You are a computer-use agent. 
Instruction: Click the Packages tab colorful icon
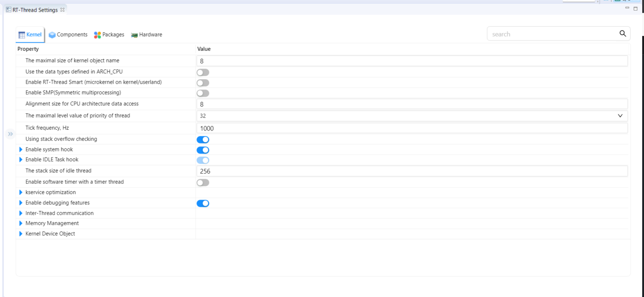click(98, 35)
